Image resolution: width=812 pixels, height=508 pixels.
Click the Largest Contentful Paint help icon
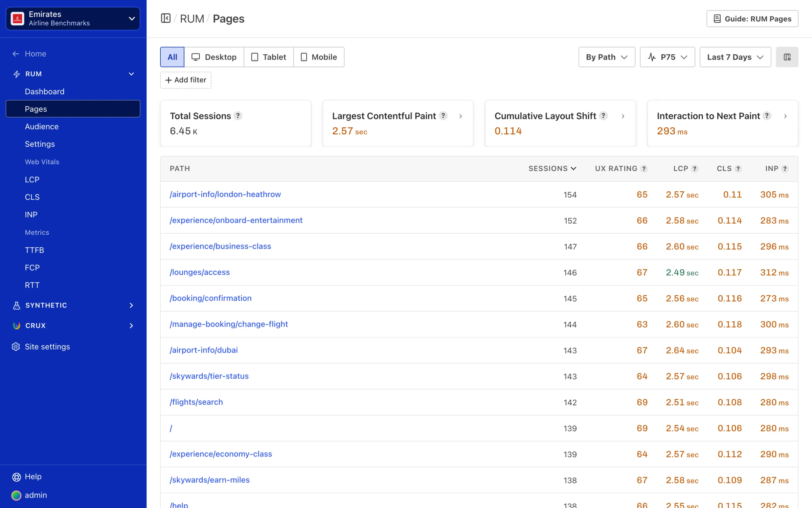[x=443, y=116]
